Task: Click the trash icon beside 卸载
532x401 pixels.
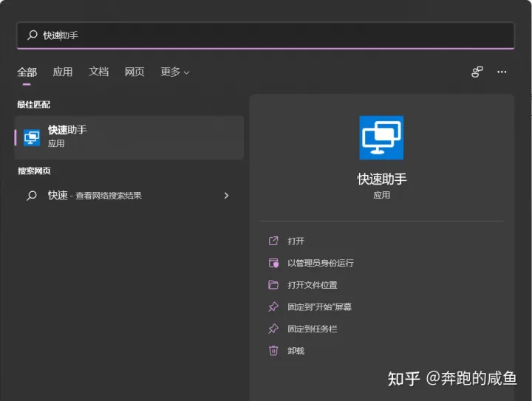Action: [x=273, y=351]
